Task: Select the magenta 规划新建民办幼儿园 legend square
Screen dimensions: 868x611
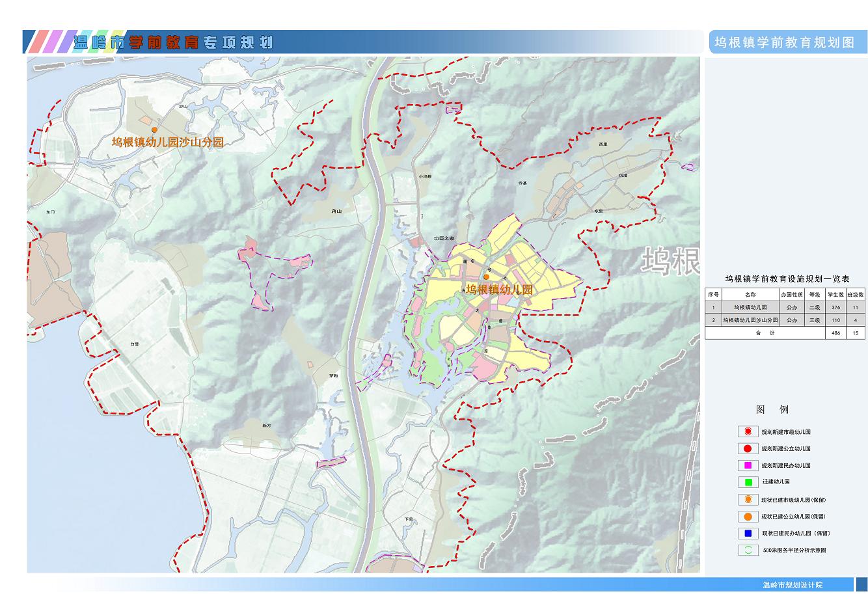Action: coord(748,465)
